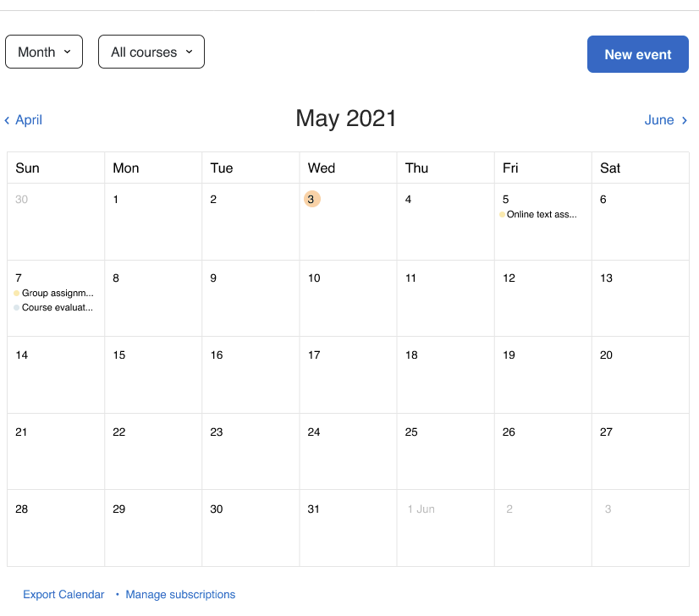Screen dimensions: 699x616
Task: Select day 7 in the calendar
Action: pos(19,278)
